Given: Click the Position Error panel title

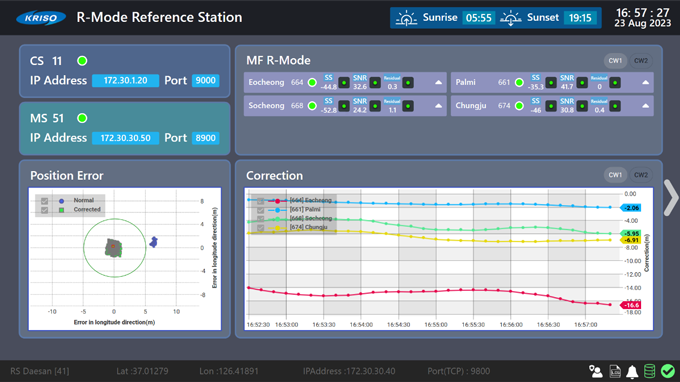Looking at the screenshot, I should coord(67,176).
